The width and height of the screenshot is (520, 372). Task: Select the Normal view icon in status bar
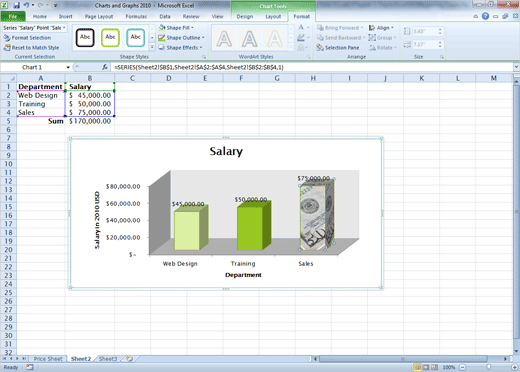(x=417, y=367)
